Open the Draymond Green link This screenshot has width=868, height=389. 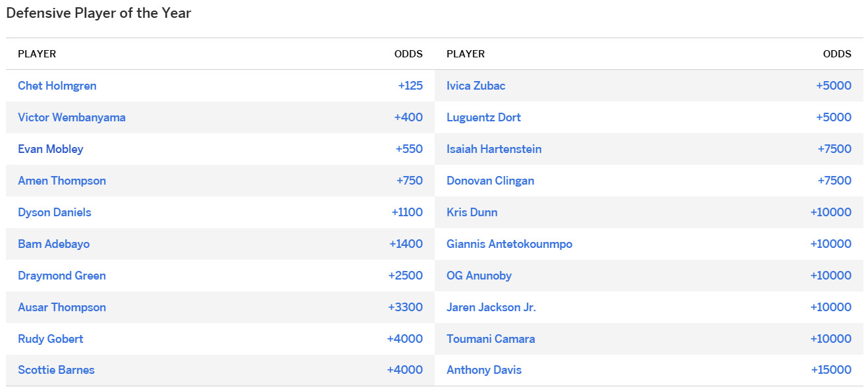pos(62,276)
